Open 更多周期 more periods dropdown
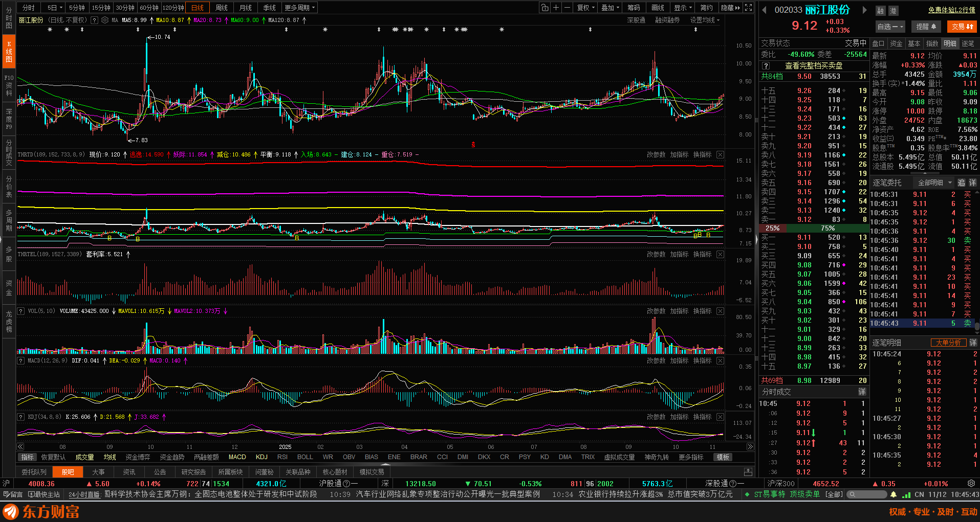 (x=300, y=8)
